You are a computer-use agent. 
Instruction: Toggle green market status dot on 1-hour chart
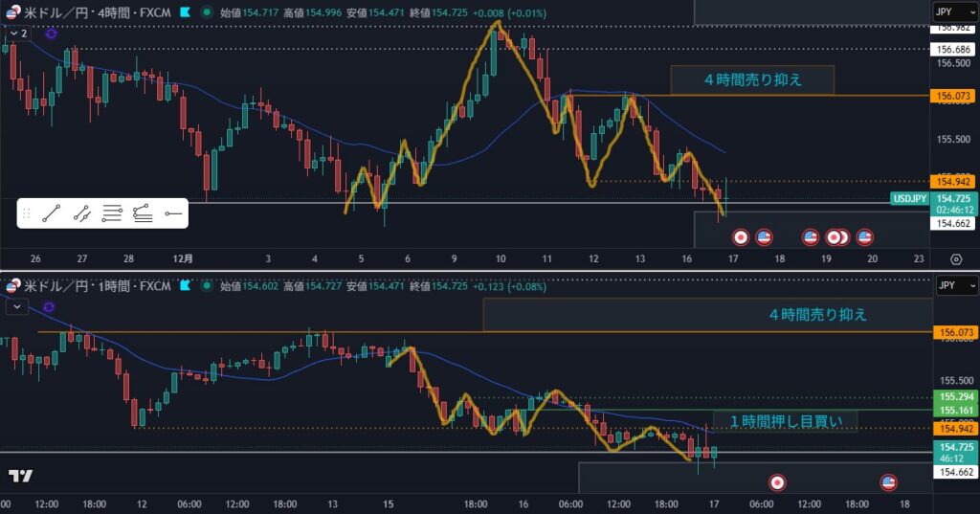[x=208, y=285]
